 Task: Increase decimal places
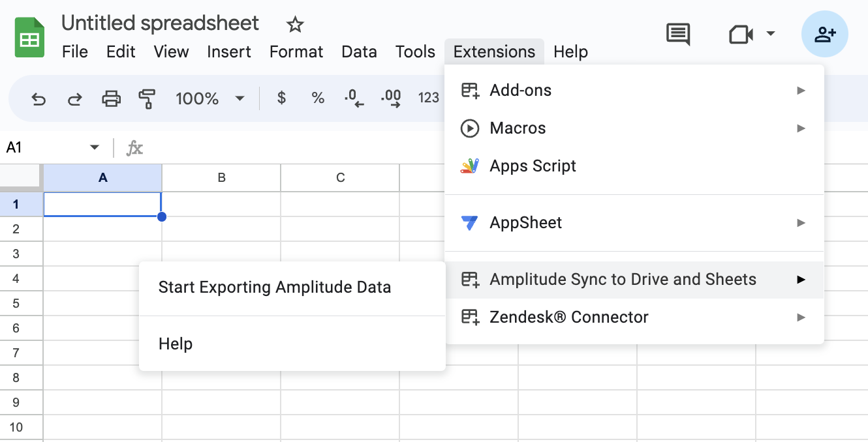[391, 98]
